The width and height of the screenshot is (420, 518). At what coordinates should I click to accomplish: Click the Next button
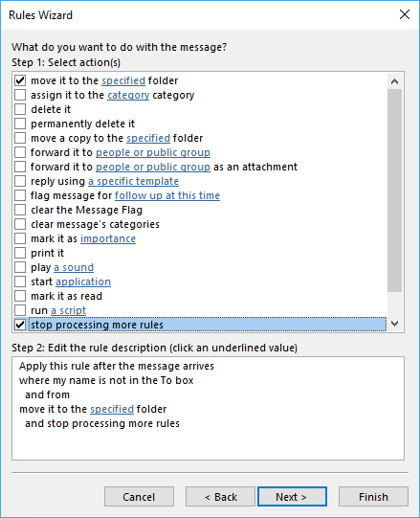coord(292,497)
